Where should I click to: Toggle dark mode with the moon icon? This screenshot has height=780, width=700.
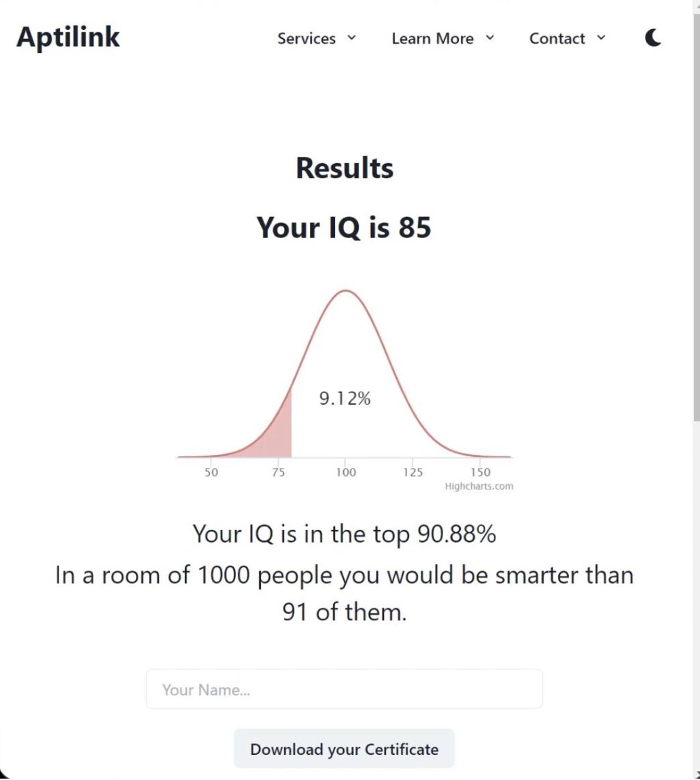click(x=653, y=37)
